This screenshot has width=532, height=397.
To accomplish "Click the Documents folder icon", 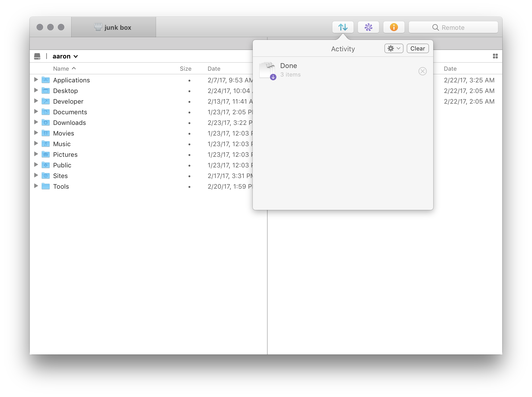I will tap(46, 112).
